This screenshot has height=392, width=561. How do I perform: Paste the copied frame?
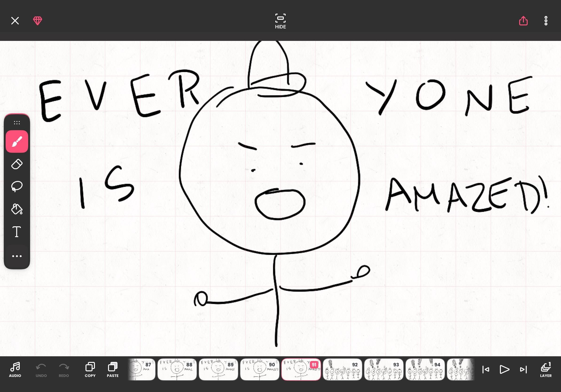coord(113,370)
